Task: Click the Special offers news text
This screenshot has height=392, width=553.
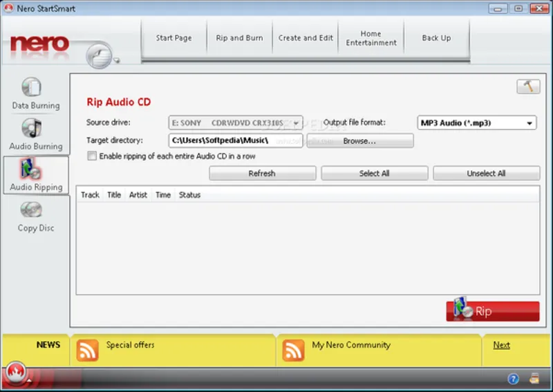Action: [x=130, y=345]
